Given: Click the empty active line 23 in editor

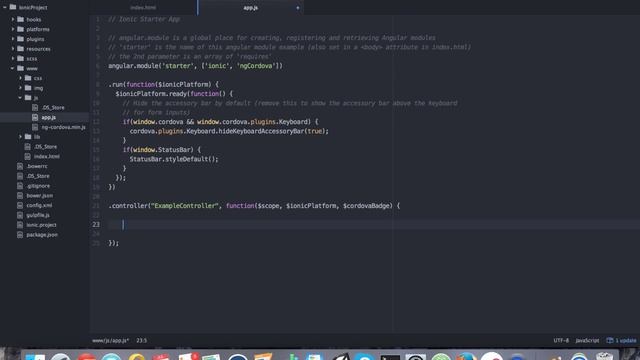Looking at the screenshot, I should coord(373,224).
